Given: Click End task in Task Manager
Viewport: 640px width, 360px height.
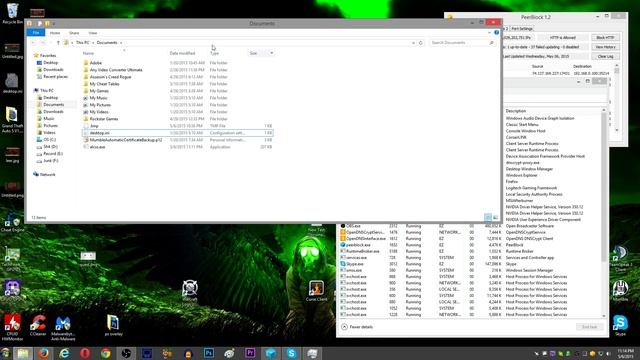Looking at the screenshot, I should [x=589, y=327].
